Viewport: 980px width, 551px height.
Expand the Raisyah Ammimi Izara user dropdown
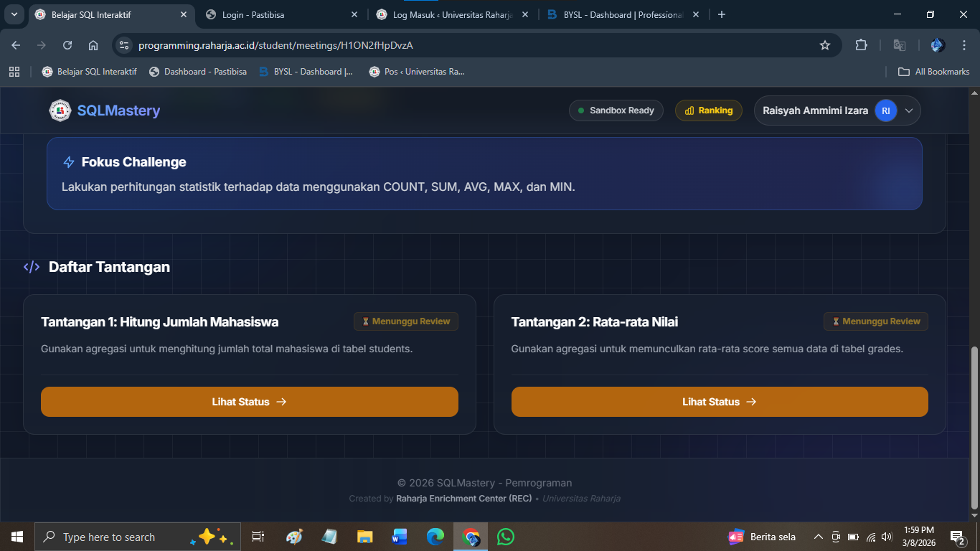tap(909, 111)
